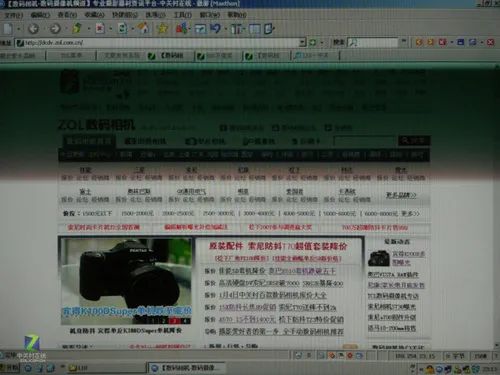Open the 工具 (Tools) menu
Image resolution: width=500 pixels, height=375 pixels.
[x=182, y=15]
